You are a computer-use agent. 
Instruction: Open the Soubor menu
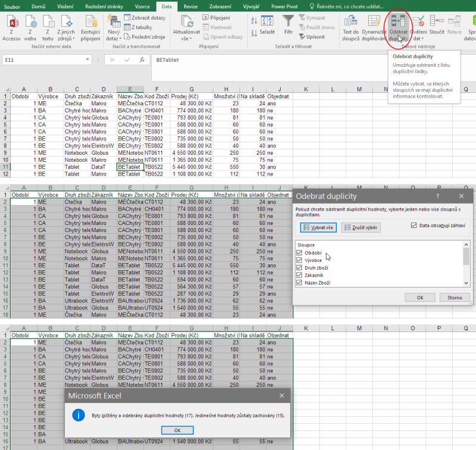pyautogui.click(x=12, y=7)
